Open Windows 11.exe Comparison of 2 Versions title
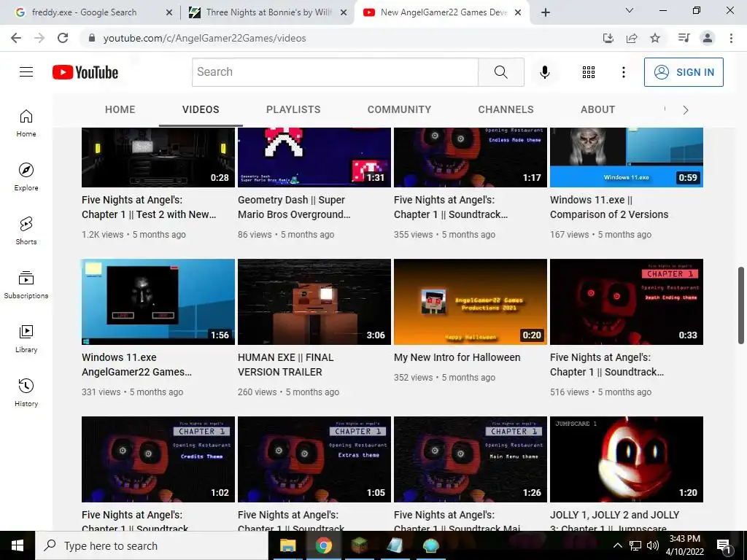Screen dimensions: 747x560 [x=609, y=207]
